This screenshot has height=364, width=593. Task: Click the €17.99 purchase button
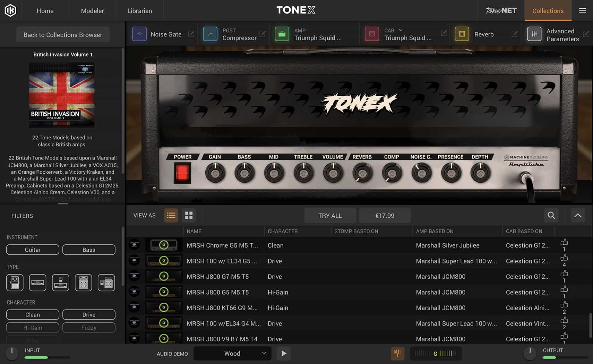(x=385, y=216)
